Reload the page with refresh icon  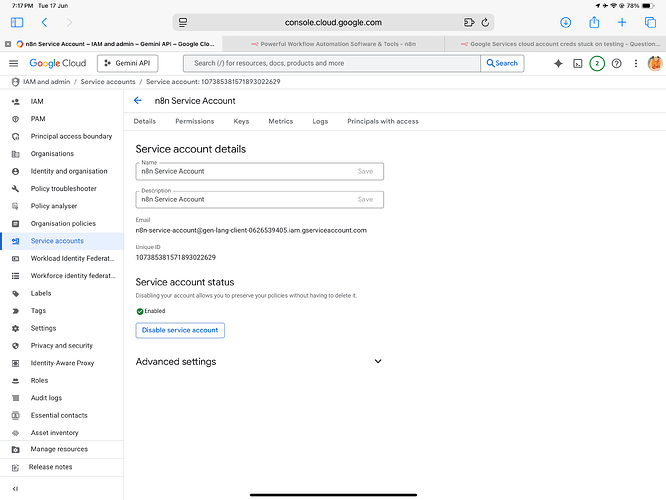coord(485,23)
